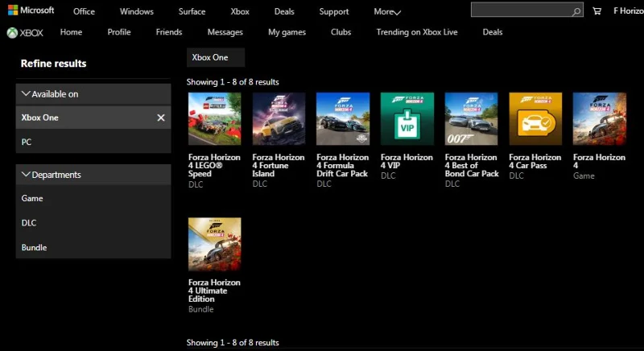The height and width of the screenshot is (351, 644).
Task: Open Forza Horizon 4 Fortune Island link
Action: (x=278, y=165)
